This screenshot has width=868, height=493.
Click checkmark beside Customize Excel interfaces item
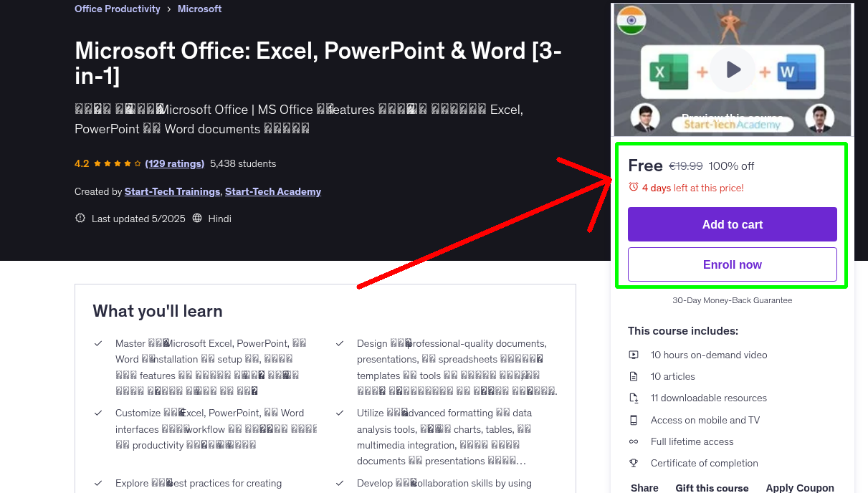coord(98,413)
